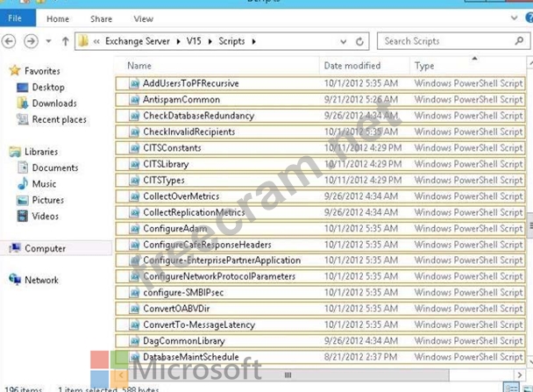Select the ConfigureAdam script icon
This screenshot has height=392, width=533.
pyautogui.click(x=135, y=229)
